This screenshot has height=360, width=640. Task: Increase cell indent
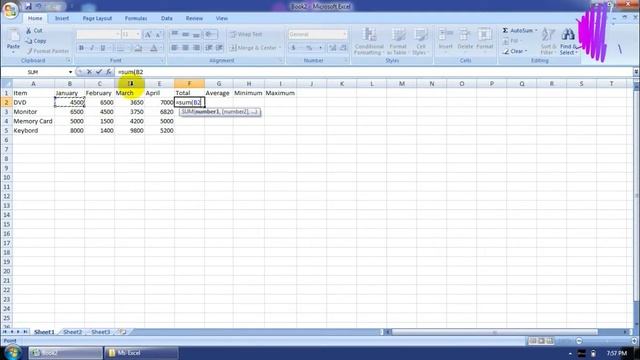(220, 48)
